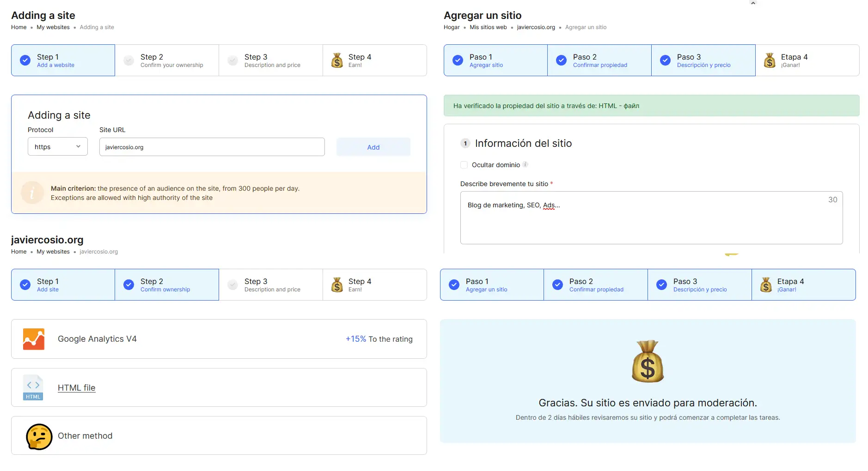Click the Main criterion info circle icon
Viewport: 868px width, 471px height.
point(32,193)
